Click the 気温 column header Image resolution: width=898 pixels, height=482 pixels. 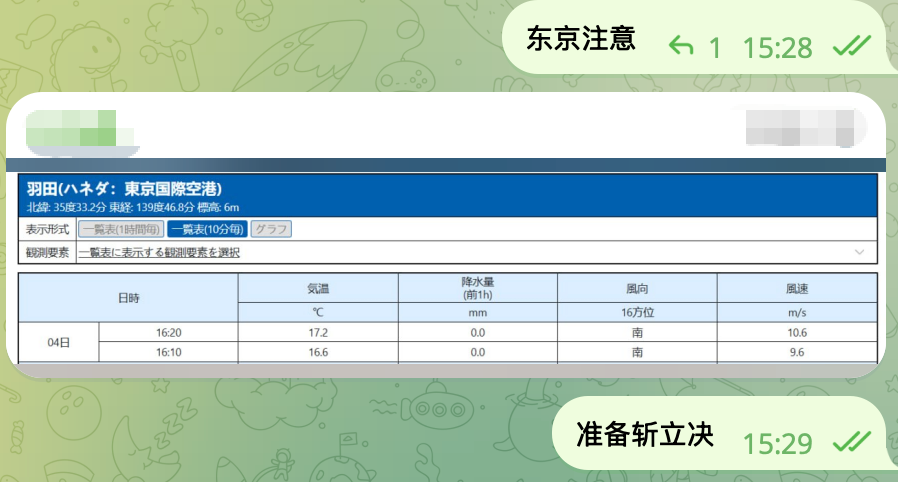coord(318,288)
